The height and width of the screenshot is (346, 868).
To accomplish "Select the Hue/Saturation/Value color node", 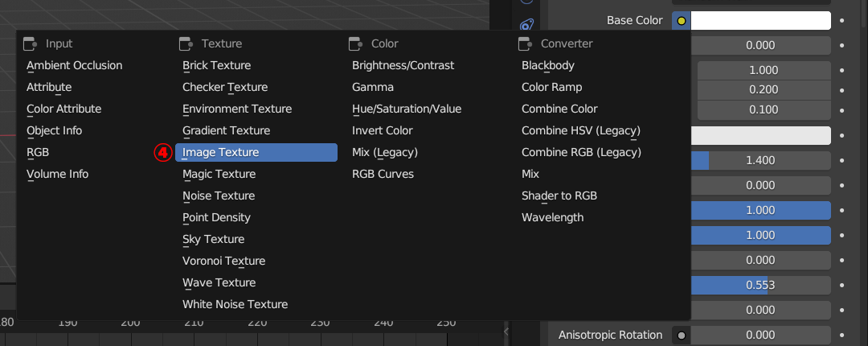I will click(x=407, y=109).
